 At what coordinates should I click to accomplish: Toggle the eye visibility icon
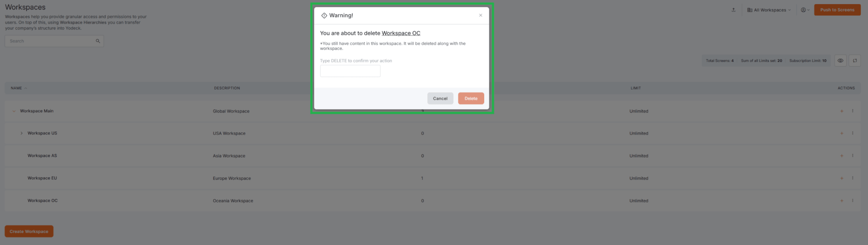click(x=840, y=61)
